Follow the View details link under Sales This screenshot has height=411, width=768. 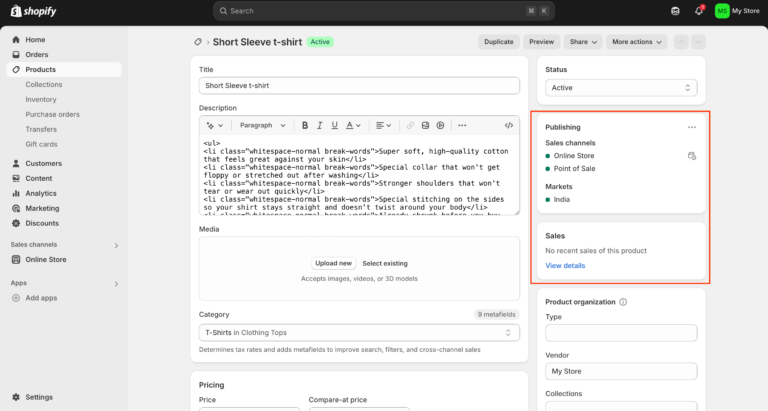[x=565, y=266]
